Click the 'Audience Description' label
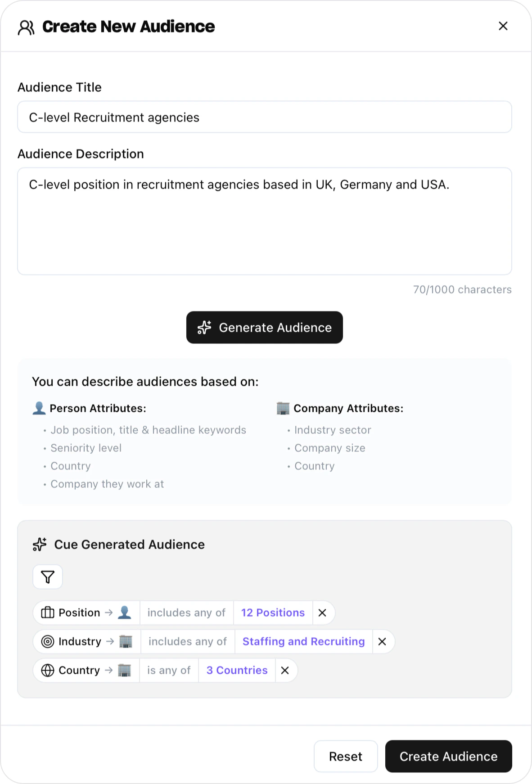532x784 pixels. (81, 154)
